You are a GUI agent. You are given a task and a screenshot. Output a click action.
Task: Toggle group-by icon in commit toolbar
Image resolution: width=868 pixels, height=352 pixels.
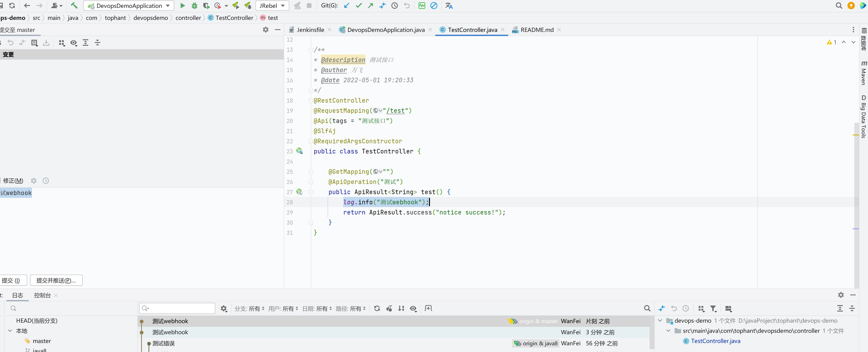tap(62, 43)
